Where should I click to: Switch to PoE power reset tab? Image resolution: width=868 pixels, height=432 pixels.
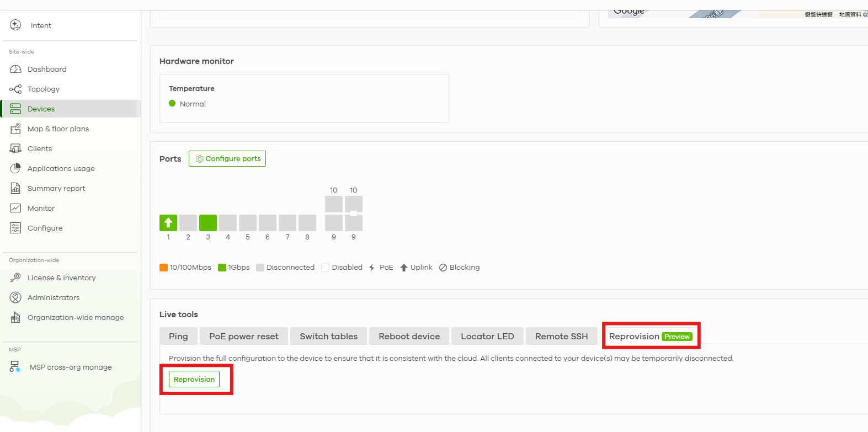coord(244,336)
